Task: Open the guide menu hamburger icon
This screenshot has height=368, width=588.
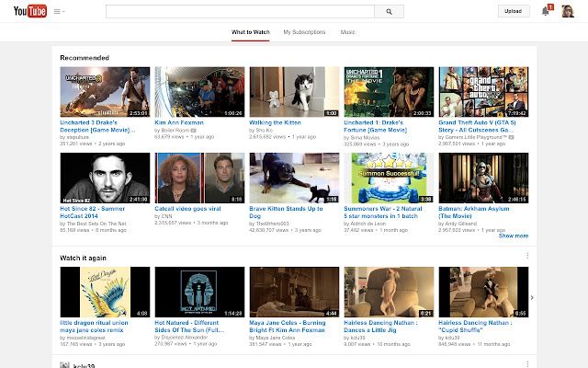Action: pos(59,12)
